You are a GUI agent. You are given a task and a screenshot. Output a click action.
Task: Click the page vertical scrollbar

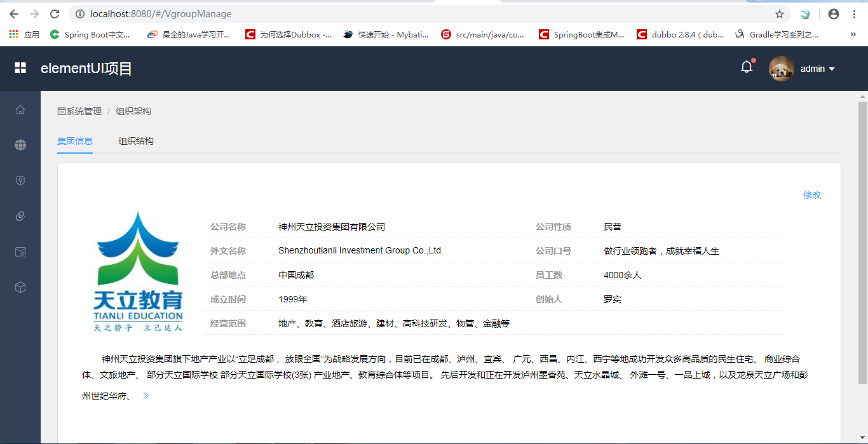(x=862, y=242)
